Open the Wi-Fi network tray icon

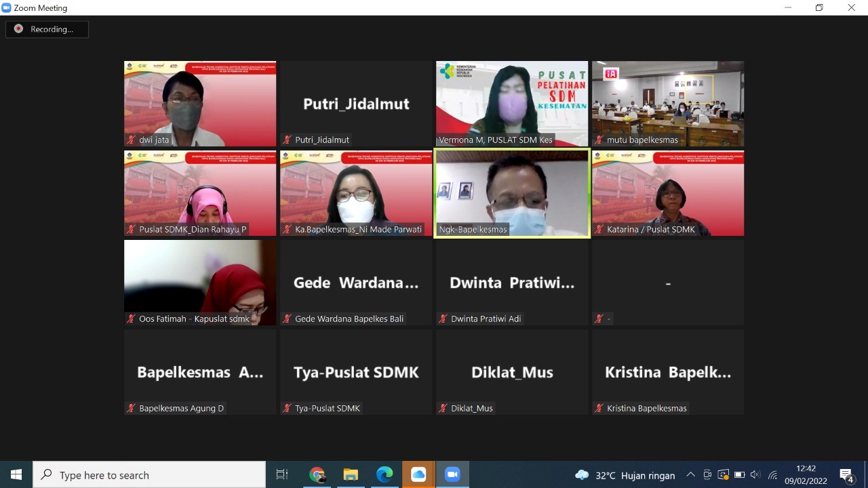(772, 475)
